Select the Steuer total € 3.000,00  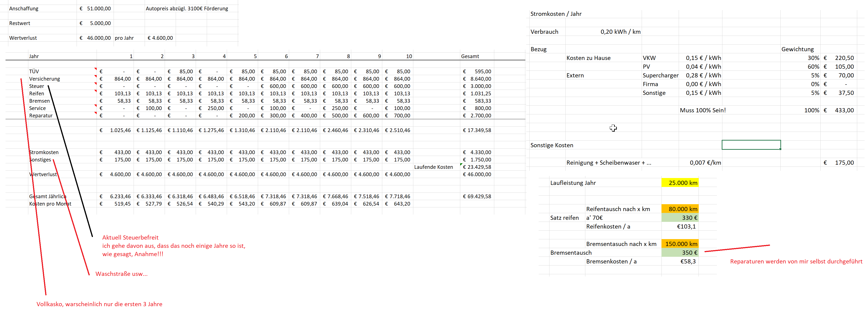point(477,86)
